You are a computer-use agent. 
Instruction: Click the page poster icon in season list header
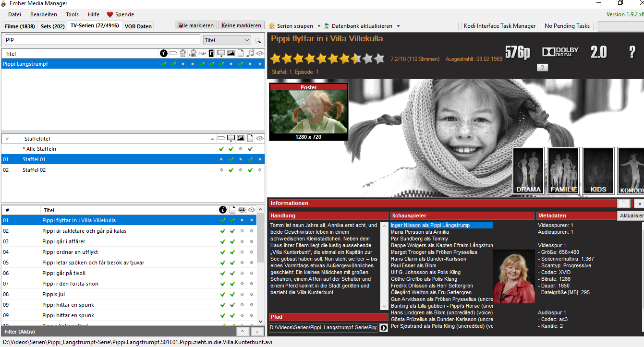(250, 139)
